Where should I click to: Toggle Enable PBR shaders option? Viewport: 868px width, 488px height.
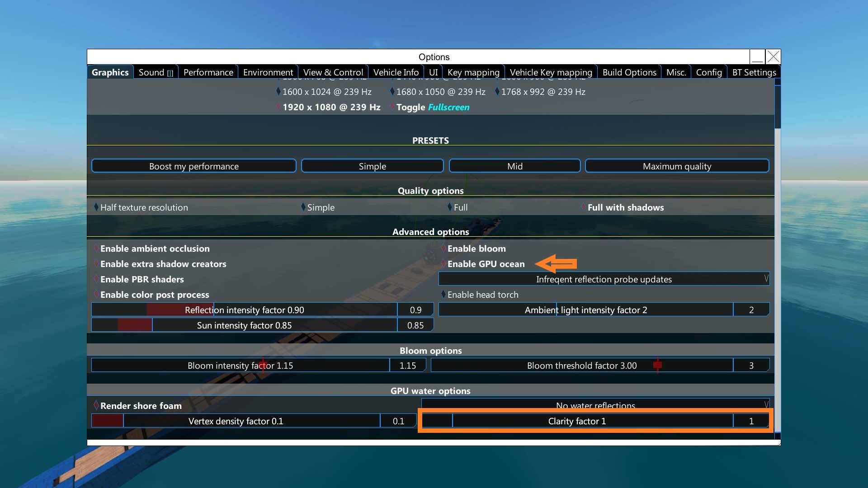click(x=142, y=279)
